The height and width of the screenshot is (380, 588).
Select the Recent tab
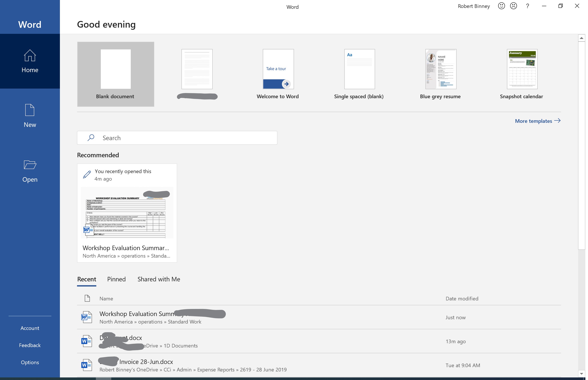86,279
